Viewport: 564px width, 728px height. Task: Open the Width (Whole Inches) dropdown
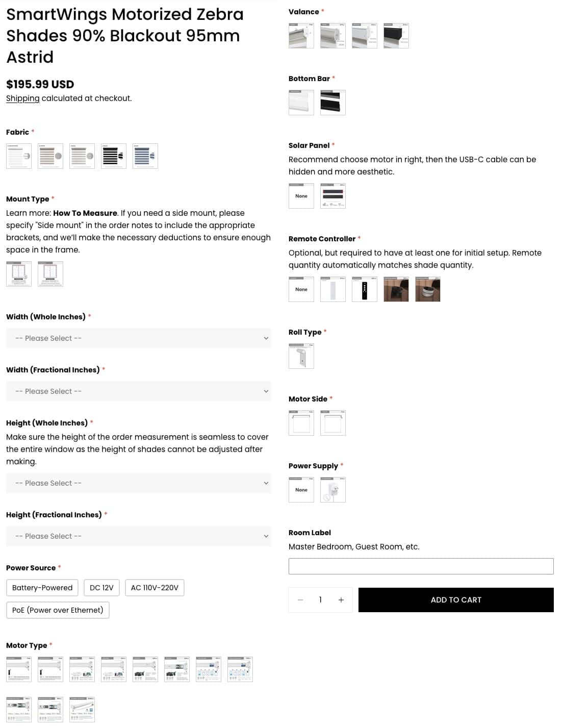point(138,338)
